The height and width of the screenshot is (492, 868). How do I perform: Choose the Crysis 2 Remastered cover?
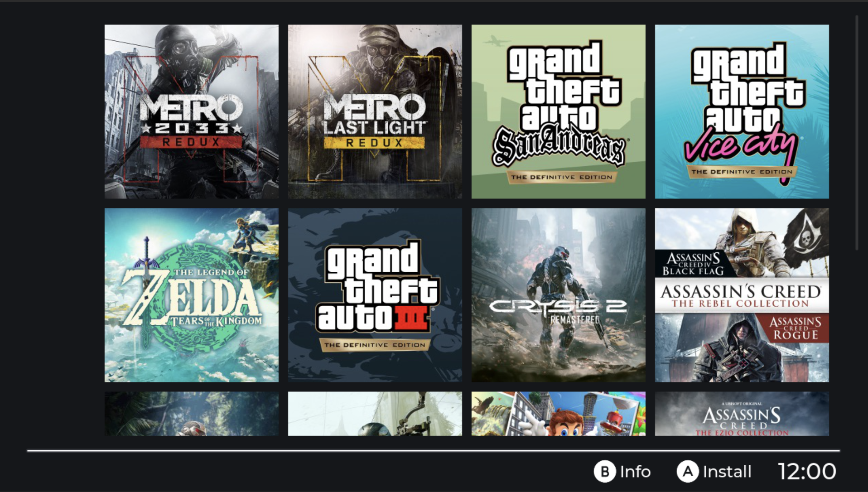click(x=558, y=295)
